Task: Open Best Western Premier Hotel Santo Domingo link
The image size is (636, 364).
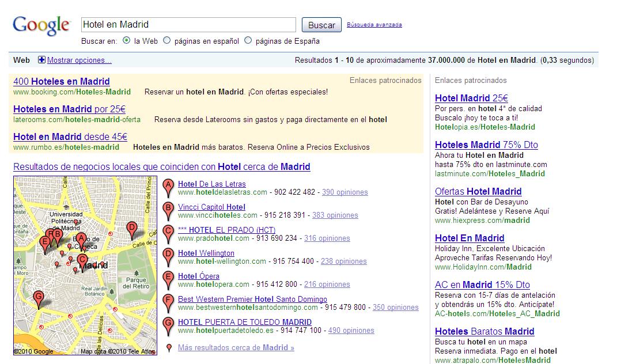Action: [252, 299]
